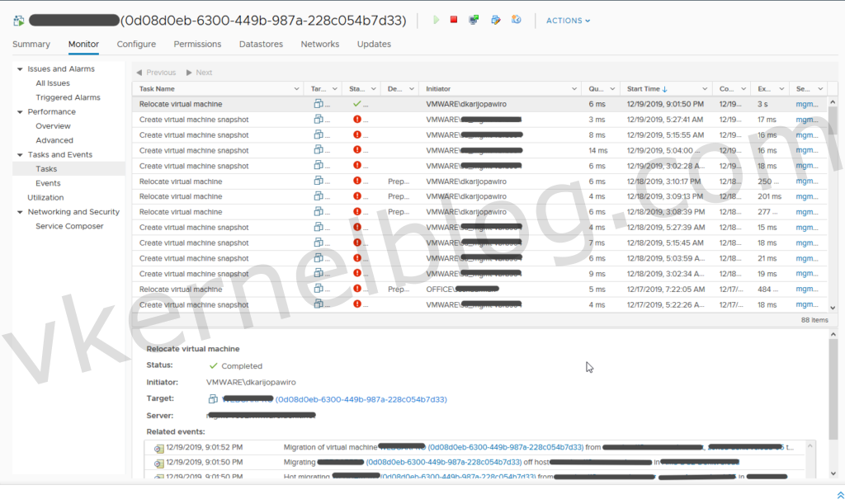This screenshot has height=504, width=845.
Task: Select Events in the left sidebar
Action: coord(48,183)
